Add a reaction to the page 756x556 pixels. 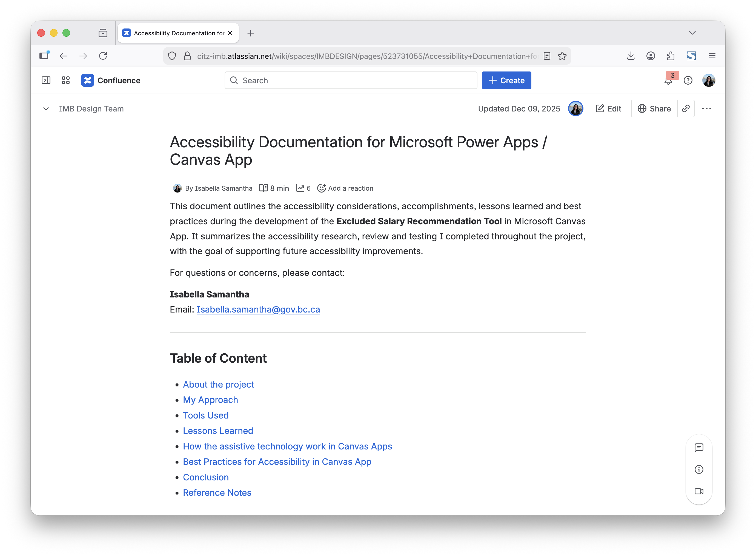[345, 188]
